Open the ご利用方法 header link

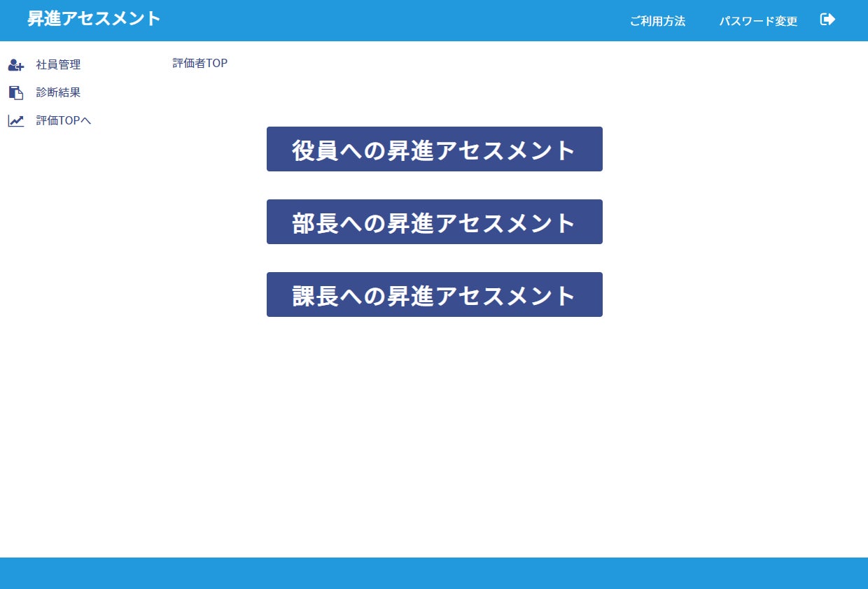click(657, 21)
